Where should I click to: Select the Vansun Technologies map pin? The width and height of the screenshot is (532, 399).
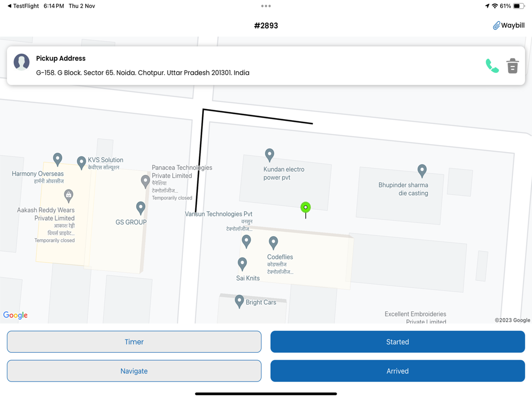[246, 241]
